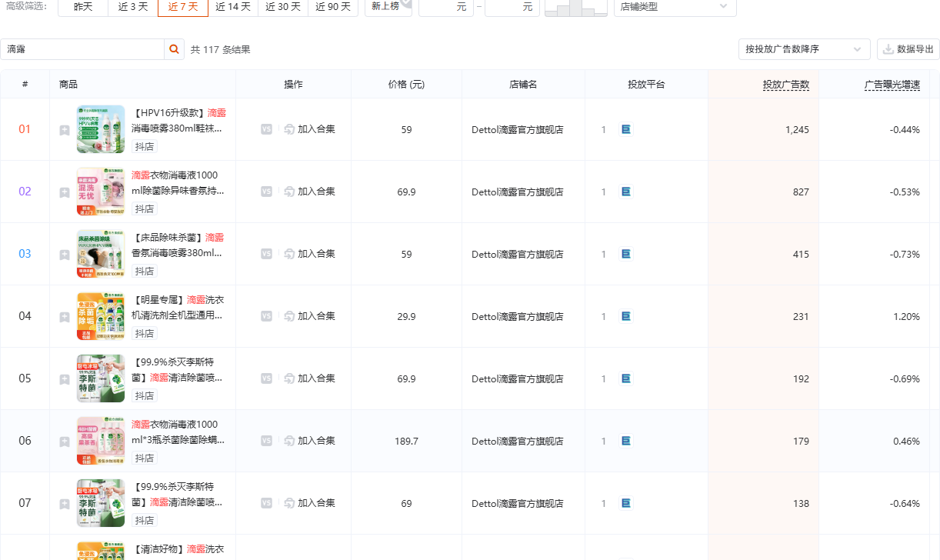Bookmark the product in row 06
This screenshot has width=940, height=560.
coord(65,442)
